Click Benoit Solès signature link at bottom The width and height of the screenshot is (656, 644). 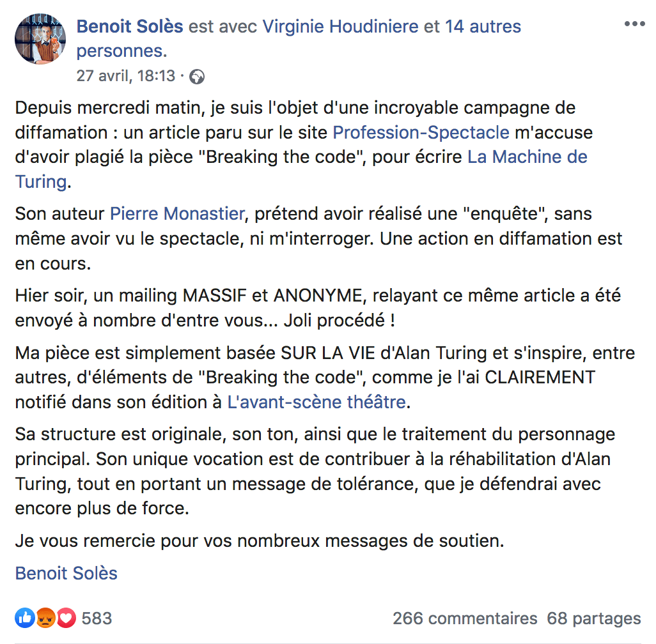click(66, 572)
